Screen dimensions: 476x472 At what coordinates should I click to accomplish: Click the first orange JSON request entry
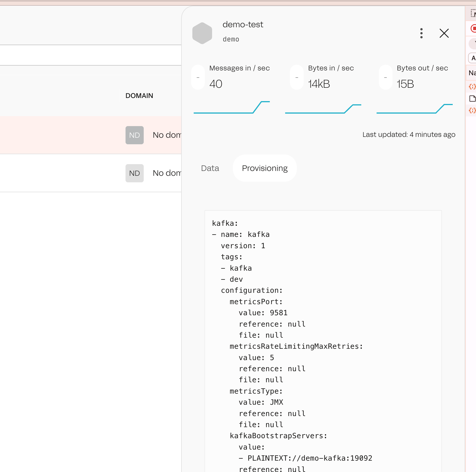point(472,86)
